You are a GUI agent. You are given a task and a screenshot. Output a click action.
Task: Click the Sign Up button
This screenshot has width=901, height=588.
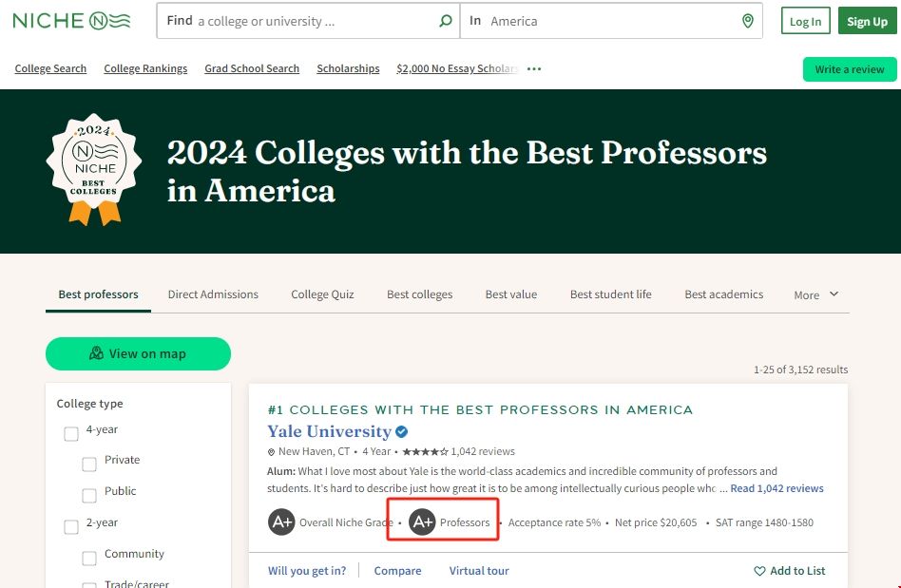tap(867, 22)
